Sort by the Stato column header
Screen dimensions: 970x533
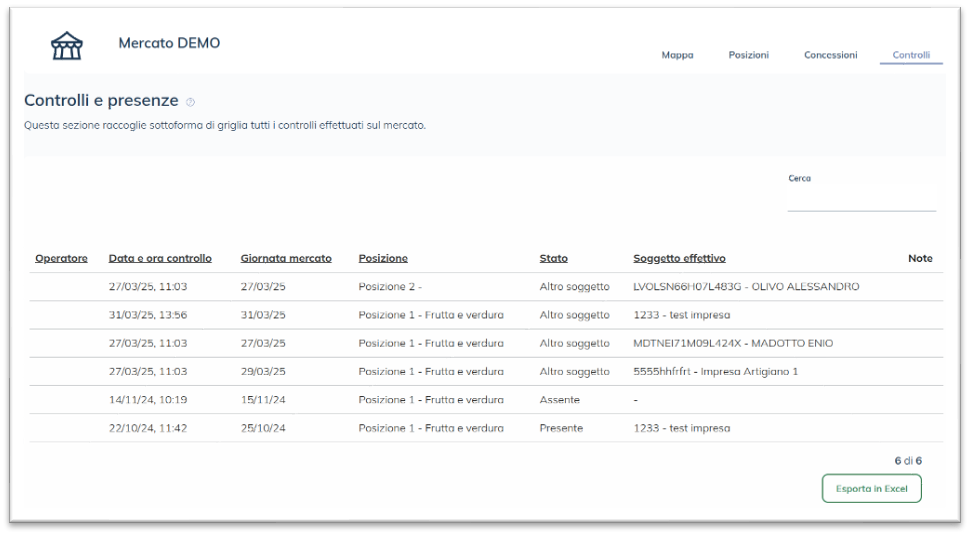pos(553,258)
